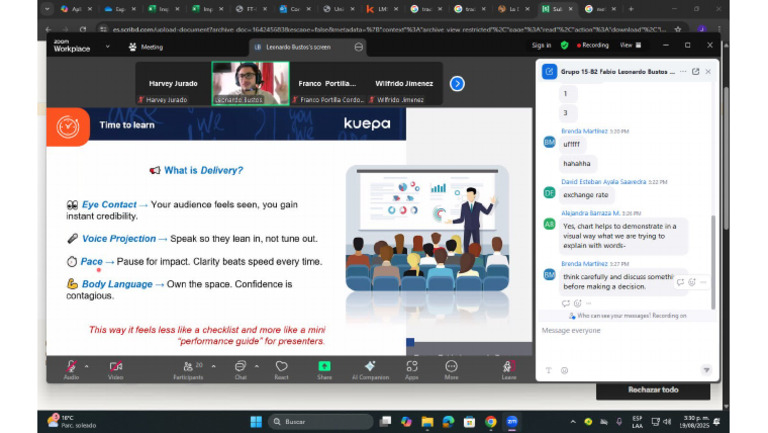The width and height of the screenshot is (768, 433).
Task: Open Zoom Apps
Action: pos(412,370)
